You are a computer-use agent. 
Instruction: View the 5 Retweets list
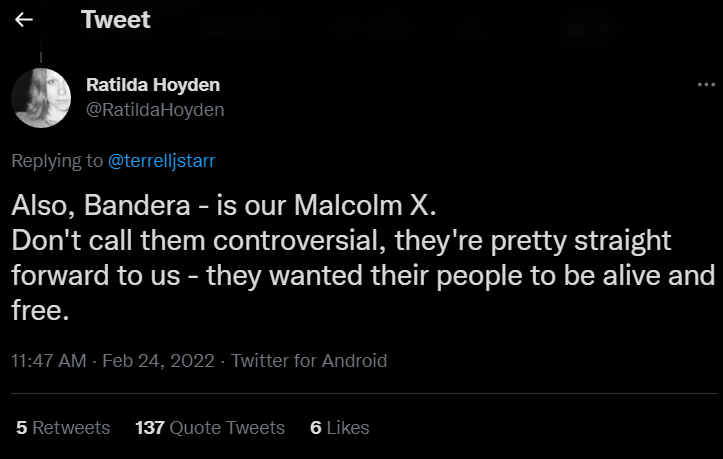point(63,427)
